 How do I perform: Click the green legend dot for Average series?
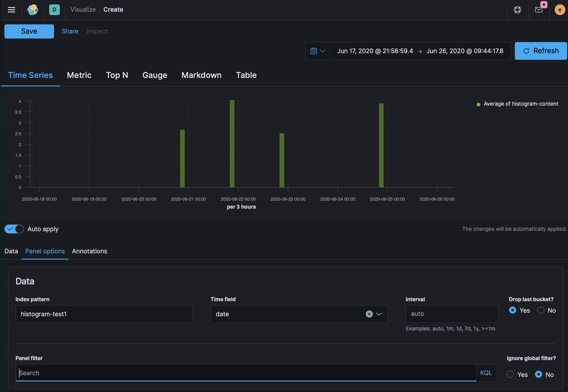coord(478,104)
